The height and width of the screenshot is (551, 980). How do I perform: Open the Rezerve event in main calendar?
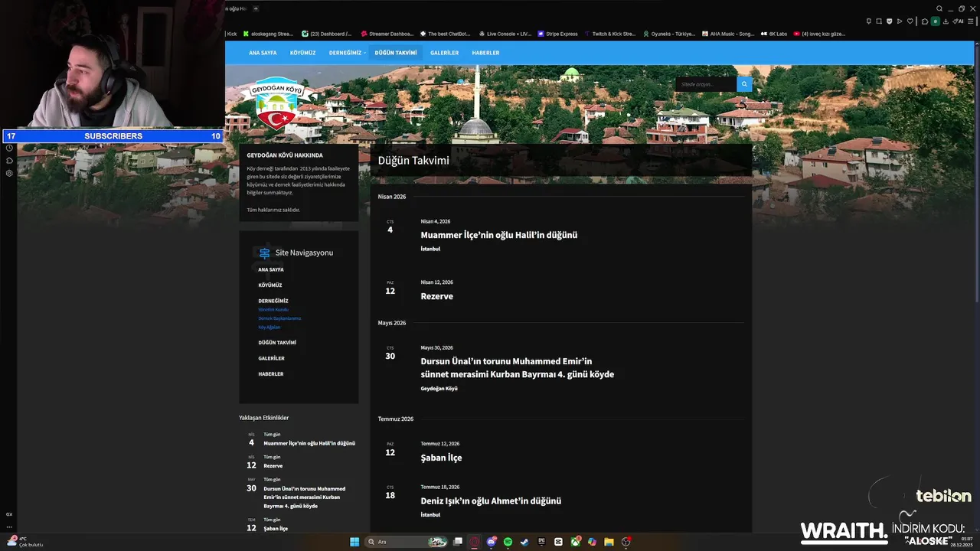click(x=436, y=296)
